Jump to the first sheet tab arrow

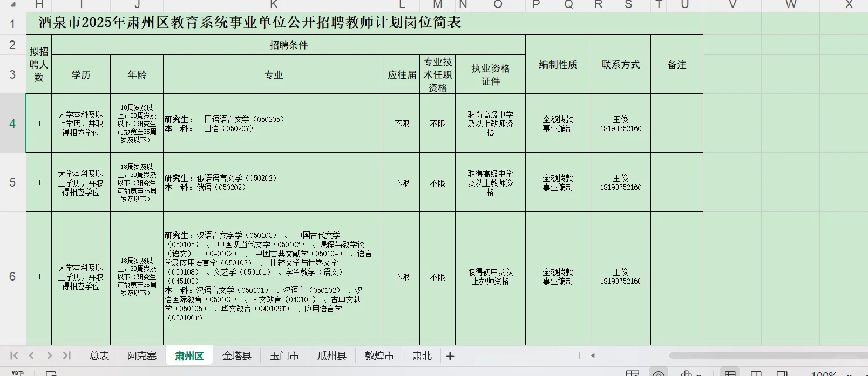click(x=14, y=356)
